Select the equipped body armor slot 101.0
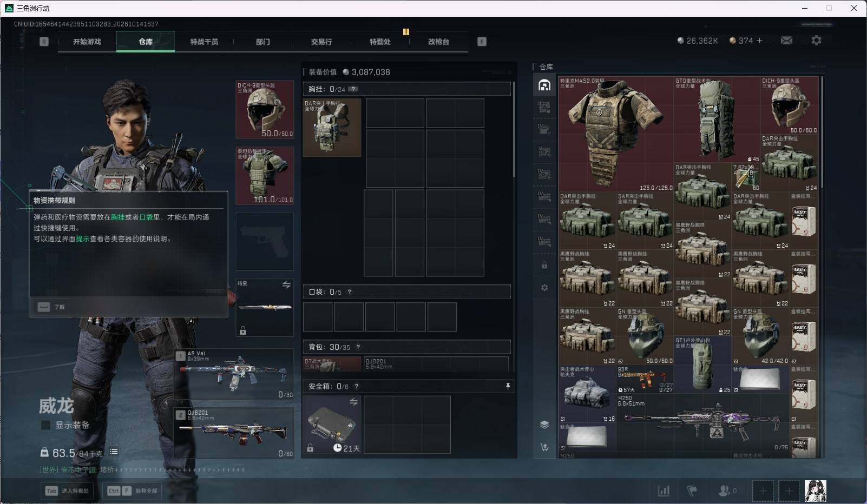This screenshot has width=867, height=504. point(265,175)
